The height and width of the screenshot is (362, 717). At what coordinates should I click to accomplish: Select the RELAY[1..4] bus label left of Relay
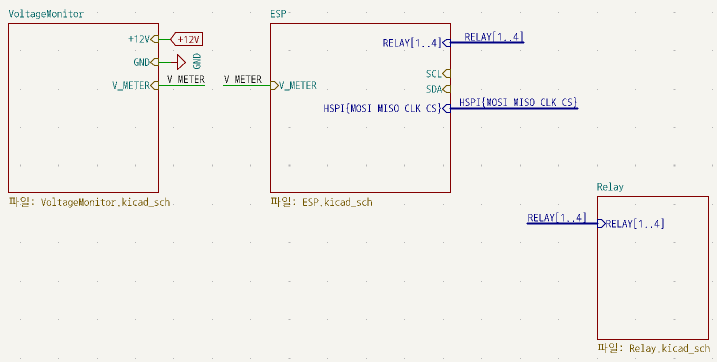point(556,218)
